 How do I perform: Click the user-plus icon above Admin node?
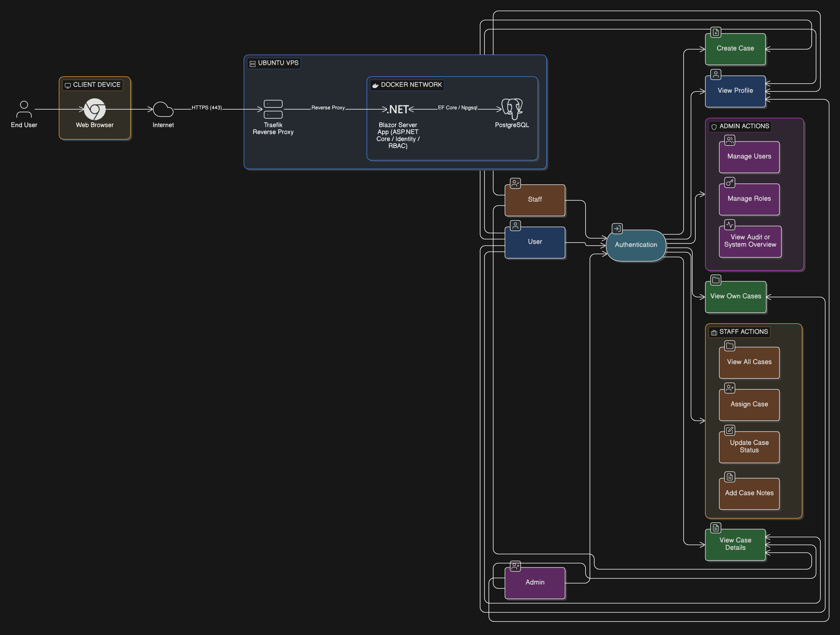(x=515, y=566)
